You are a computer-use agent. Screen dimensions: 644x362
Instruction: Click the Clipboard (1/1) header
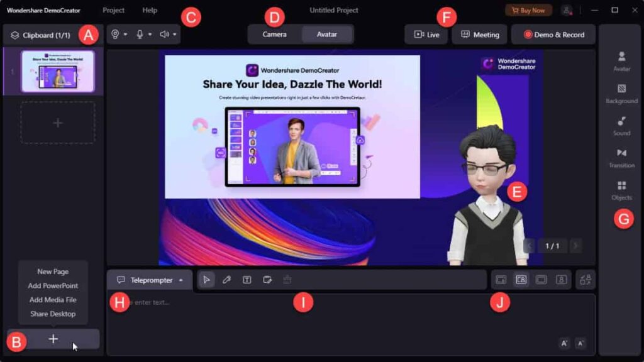click(40, 35)
